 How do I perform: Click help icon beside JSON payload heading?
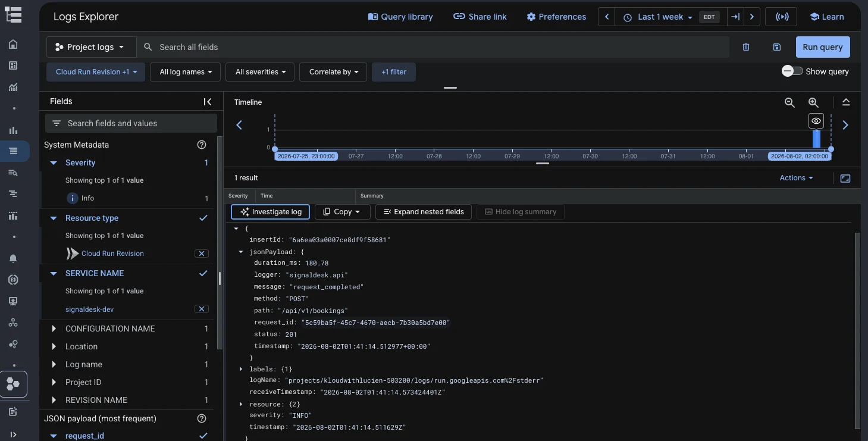pyautogui.click(x=202, y=418)
